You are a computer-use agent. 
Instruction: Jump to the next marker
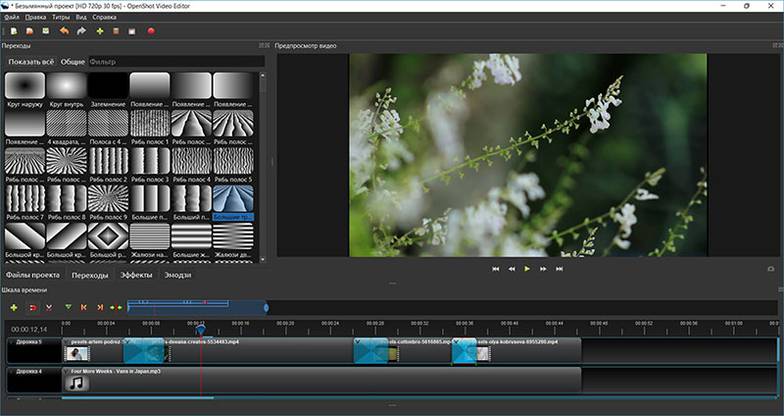coord(100,308)
